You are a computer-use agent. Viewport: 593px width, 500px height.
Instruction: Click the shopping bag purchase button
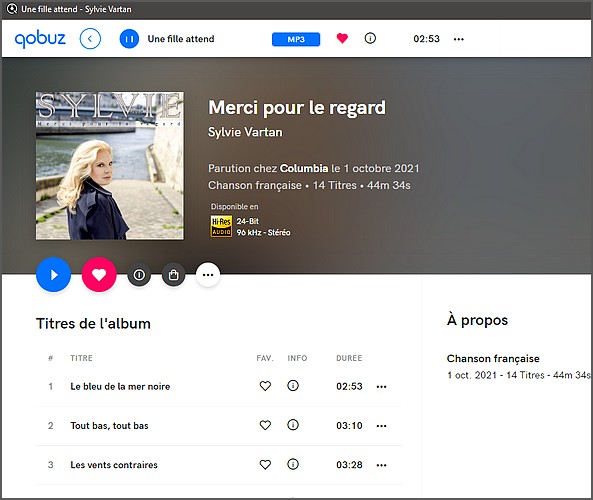[173, 275]
